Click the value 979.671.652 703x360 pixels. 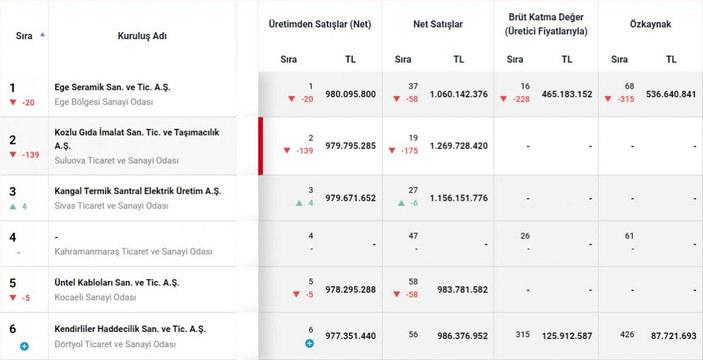[351, 198]
